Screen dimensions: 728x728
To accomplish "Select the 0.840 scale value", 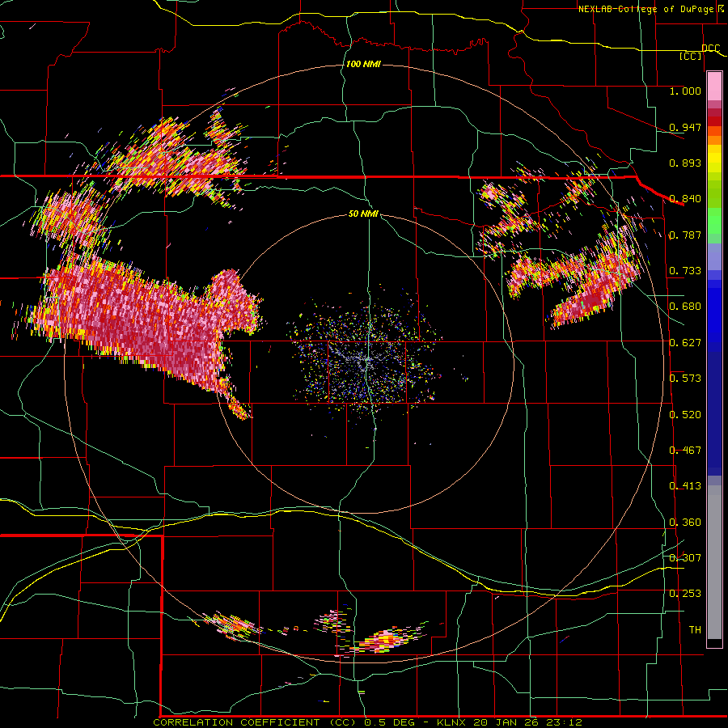I will [685, 199].
